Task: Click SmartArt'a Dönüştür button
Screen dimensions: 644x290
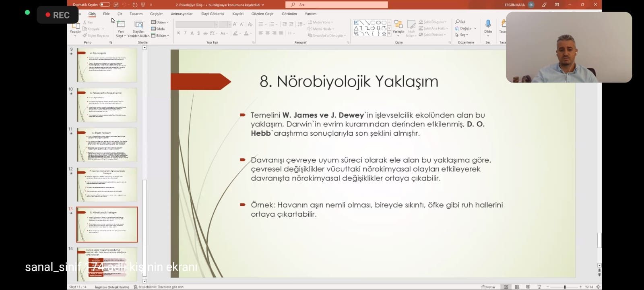Action: tap(327, 35)
